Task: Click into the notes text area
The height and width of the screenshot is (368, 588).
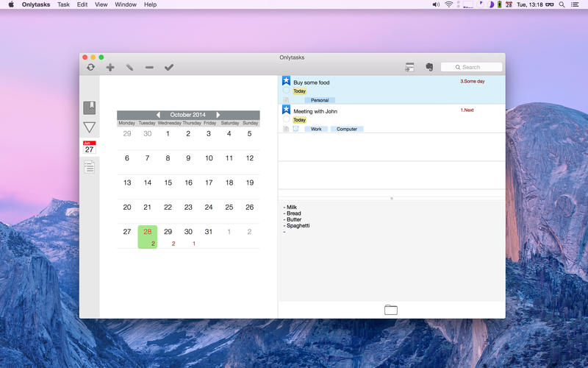Action: click(x=392, y=252)
